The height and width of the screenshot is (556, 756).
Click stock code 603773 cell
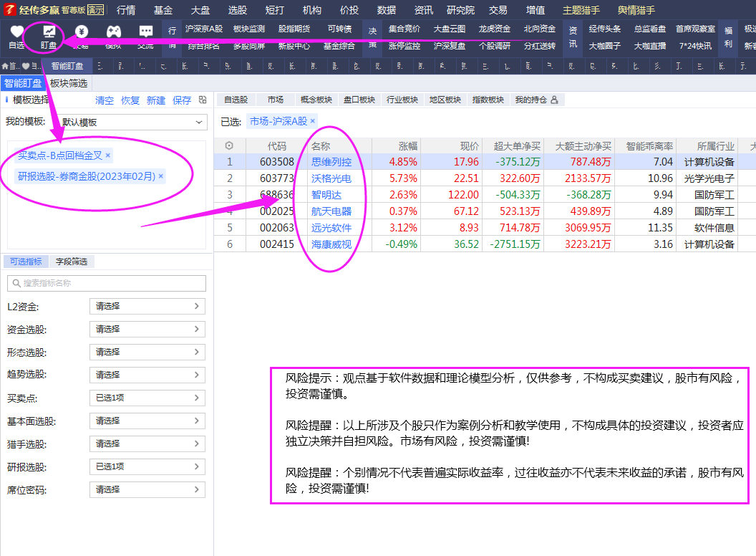(277, 178)
